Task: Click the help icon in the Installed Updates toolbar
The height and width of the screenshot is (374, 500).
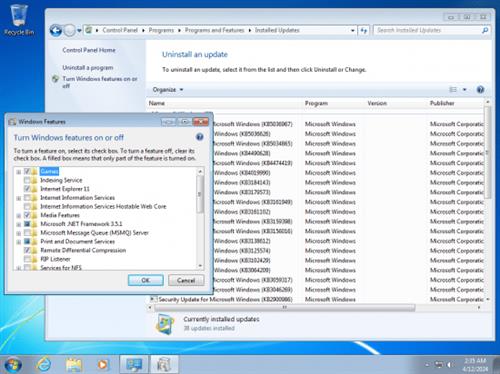Action: click(x=480, y=89)
